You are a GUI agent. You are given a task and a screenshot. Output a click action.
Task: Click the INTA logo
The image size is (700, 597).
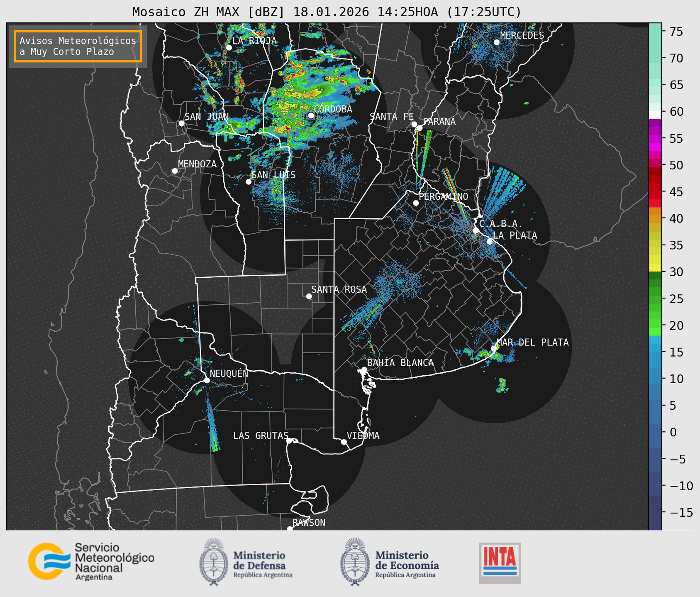500,563
